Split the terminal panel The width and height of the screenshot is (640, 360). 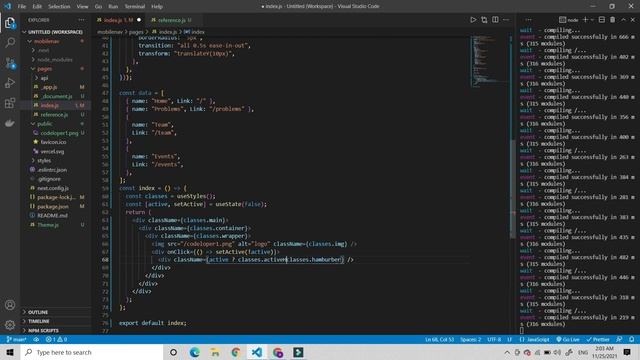602,20
